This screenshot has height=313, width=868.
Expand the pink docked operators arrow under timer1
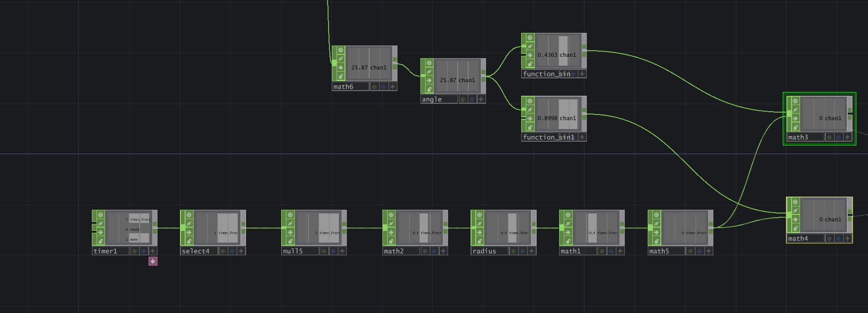[x=153, y=261]
